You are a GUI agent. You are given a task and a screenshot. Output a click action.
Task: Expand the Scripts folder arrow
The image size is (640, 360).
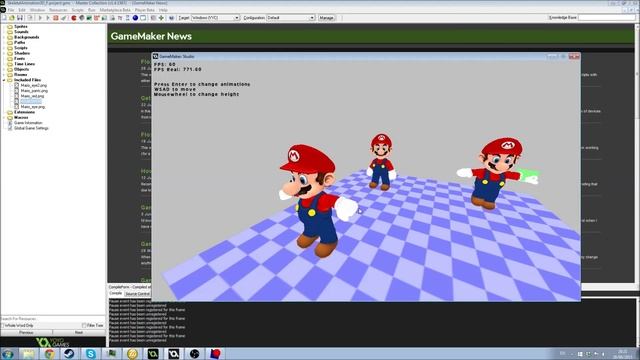[x=4, y=48]
